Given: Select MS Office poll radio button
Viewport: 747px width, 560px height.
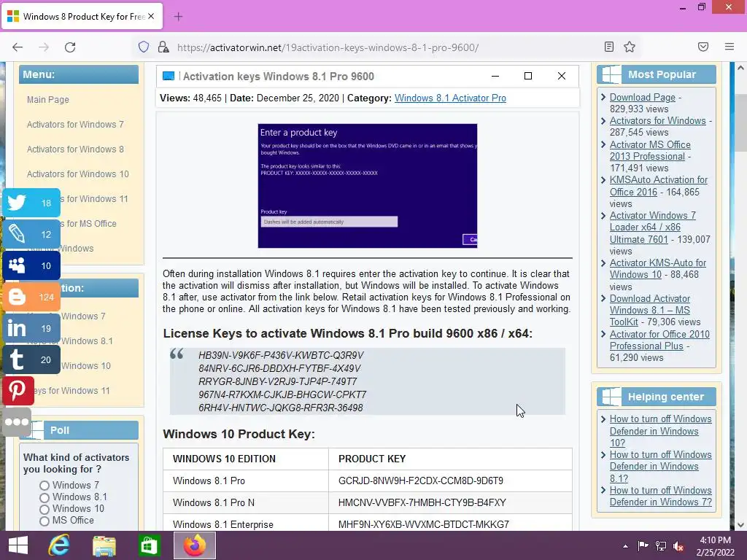Looking at the screenshot, I should [44, 521].
